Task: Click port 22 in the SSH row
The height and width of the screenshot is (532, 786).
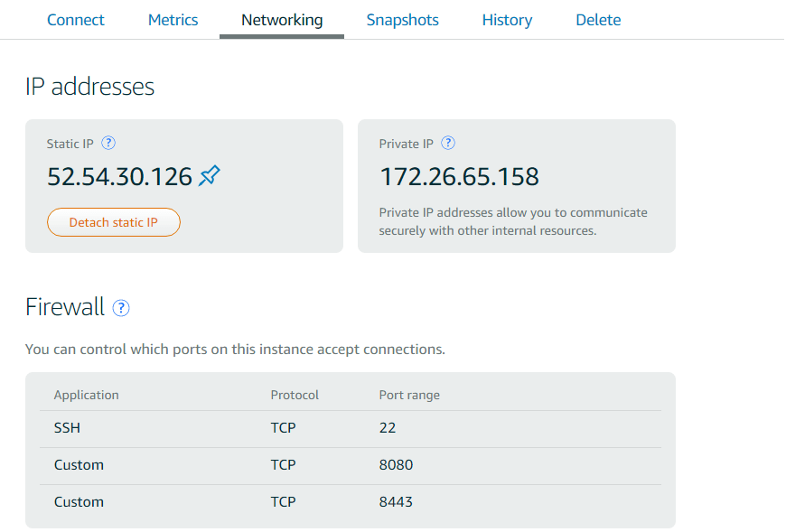Action: 388,428
